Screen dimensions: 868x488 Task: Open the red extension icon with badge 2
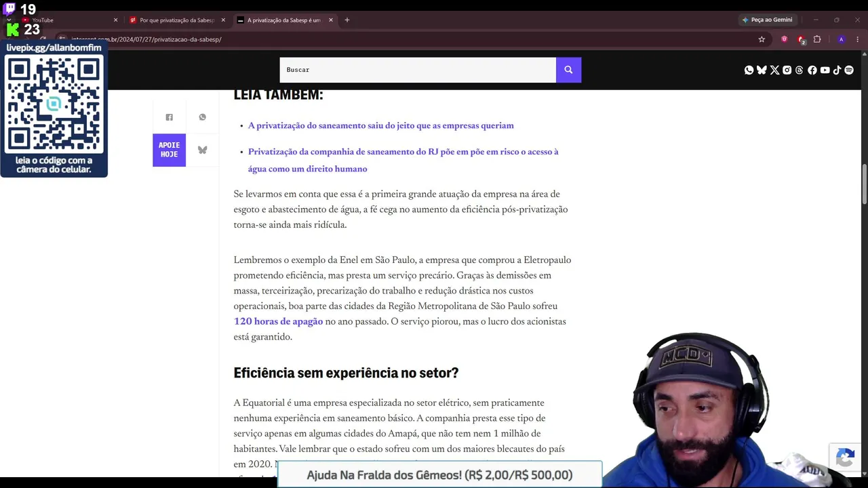(x=801, y=39)
